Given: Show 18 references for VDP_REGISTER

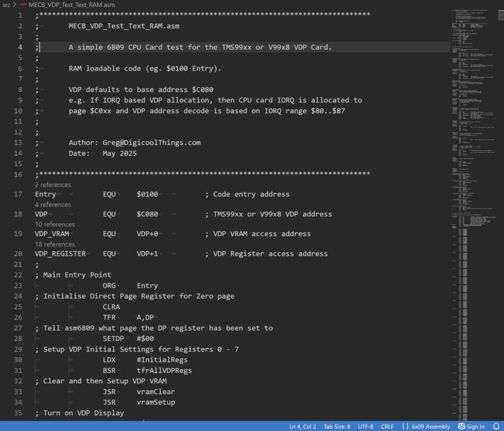Looking at the screenshot, I should [x=55, y=244].
